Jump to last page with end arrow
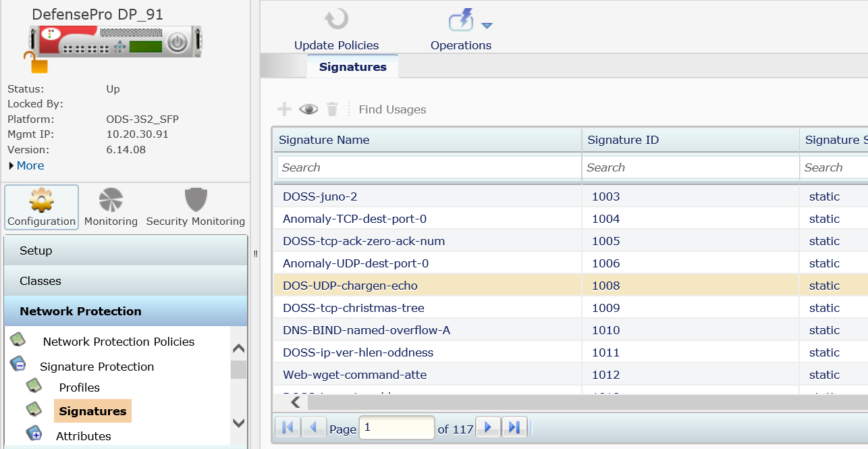 click(x=514, y=427)
